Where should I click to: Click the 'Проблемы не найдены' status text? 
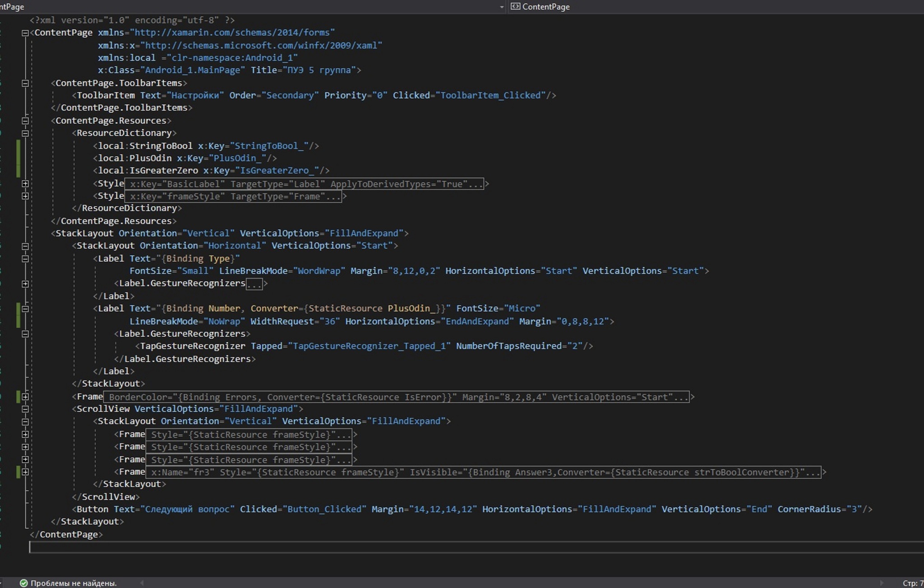pyautogui.click(x=74, y=583)
